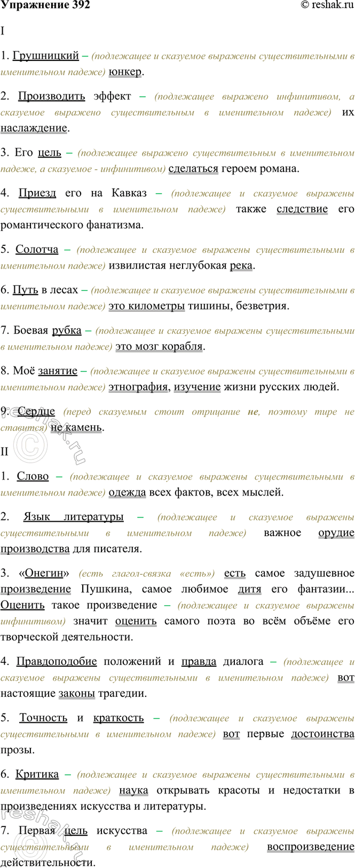Click the underlined word "Точность"
The width and height of the screenshot is (355, 868).
click(44, 718)
